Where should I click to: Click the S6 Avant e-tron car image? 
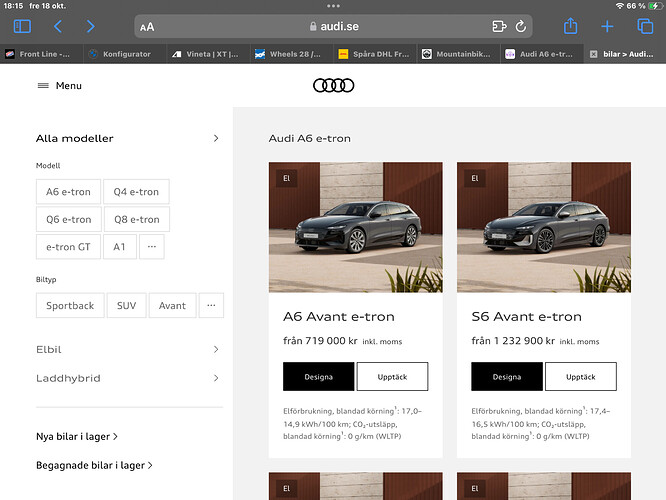pos(544,227)
